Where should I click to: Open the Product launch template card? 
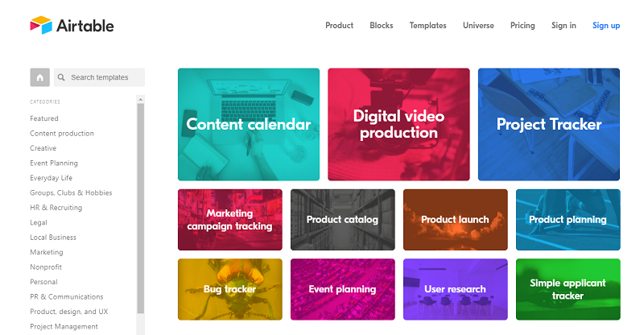(456, 220)
